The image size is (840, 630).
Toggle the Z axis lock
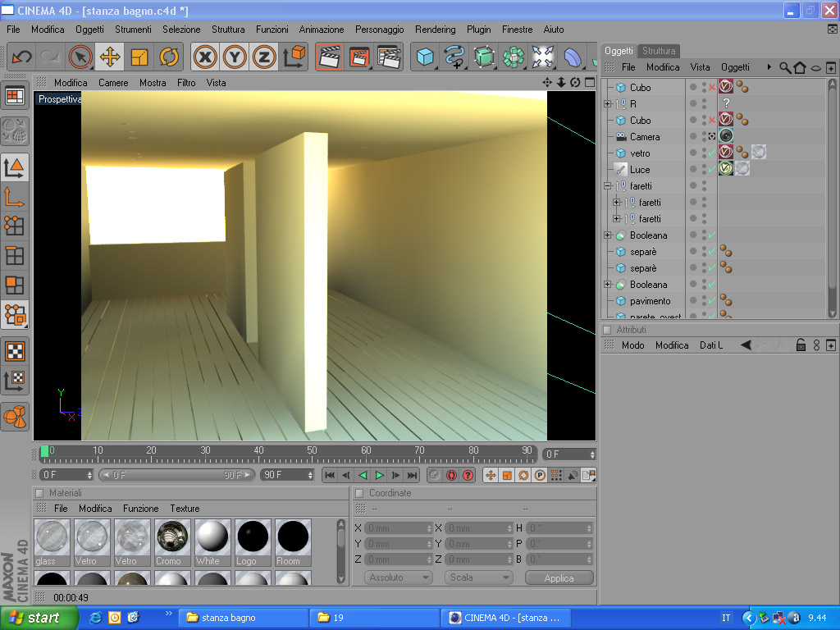point(264,57)
